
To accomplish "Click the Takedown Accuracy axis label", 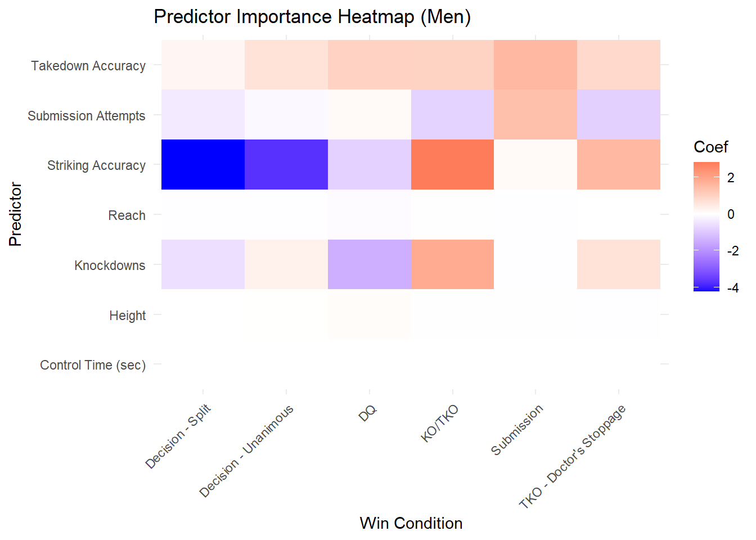I will click(x=88, y=66).
